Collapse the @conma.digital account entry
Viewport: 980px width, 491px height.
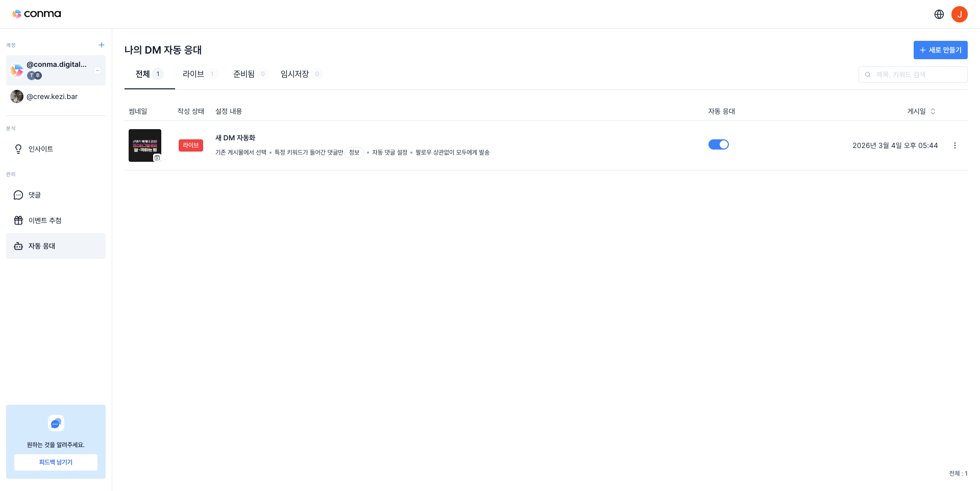(97, 70)
